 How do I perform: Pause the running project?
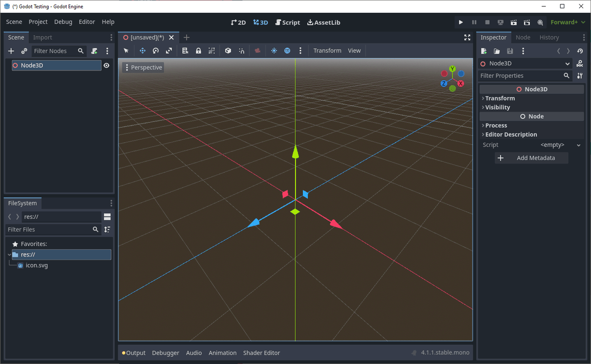[474, 22]
